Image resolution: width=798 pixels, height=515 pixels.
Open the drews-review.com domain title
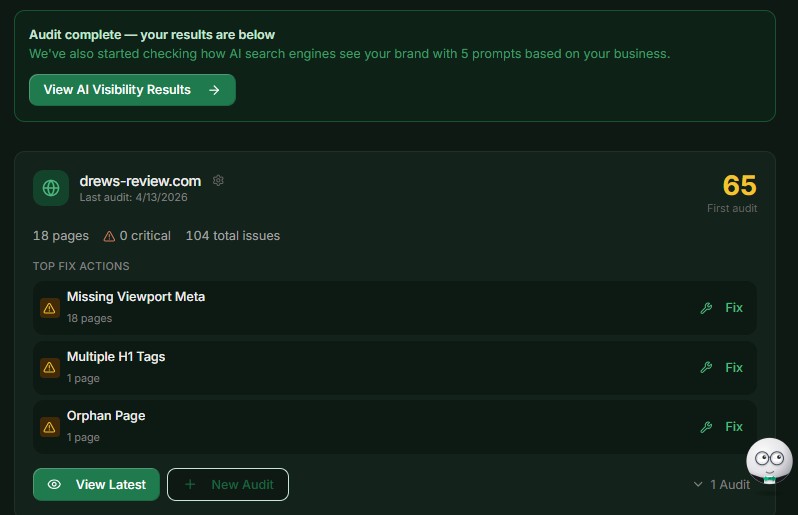click(140, 181)
